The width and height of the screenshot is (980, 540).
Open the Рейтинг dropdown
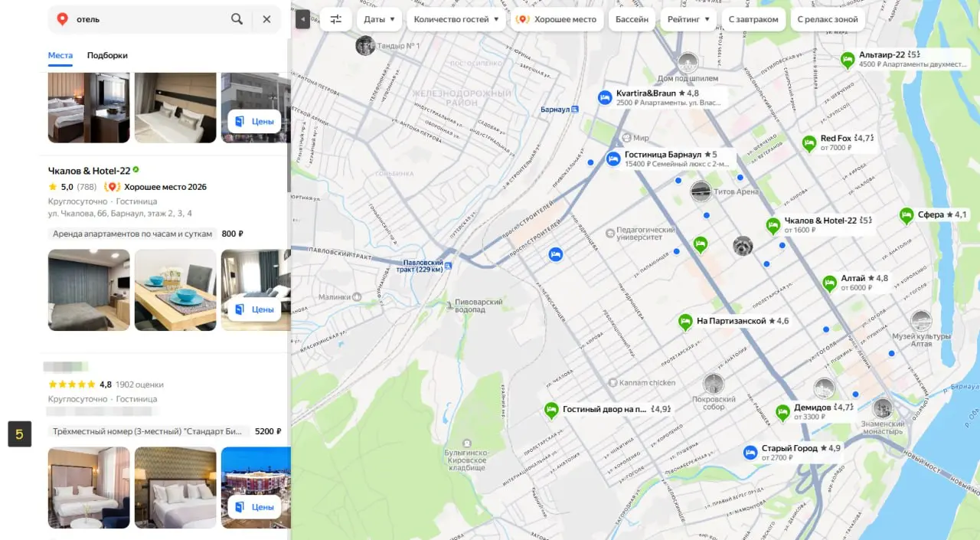tap(688, 19)
